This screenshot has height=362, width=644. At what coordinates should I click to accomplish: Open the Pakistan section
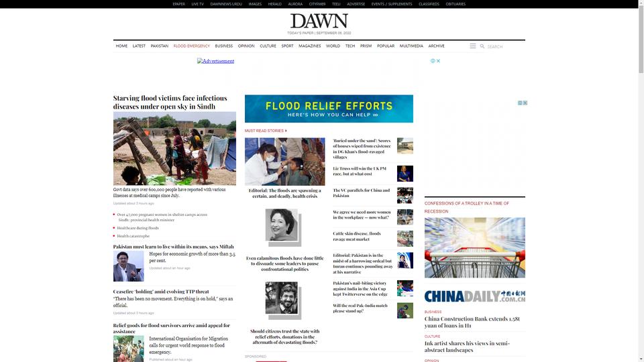pos(160,46)
